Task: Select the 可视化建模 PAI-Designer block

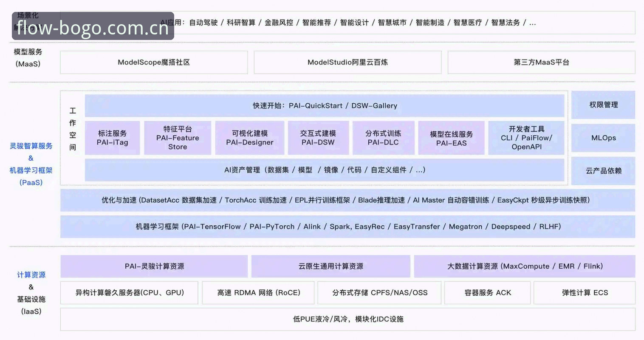Action: pyautogui.click(x=250, y=138)
